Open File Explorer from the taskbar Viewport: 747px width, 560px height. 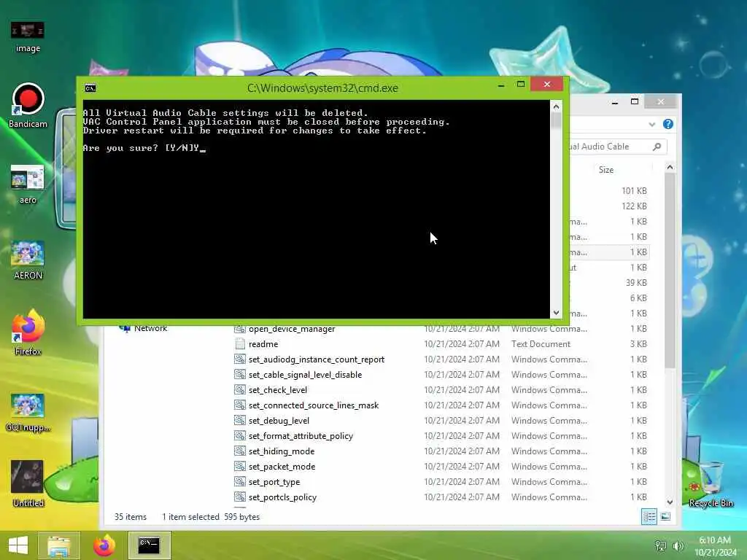point(59,545)
